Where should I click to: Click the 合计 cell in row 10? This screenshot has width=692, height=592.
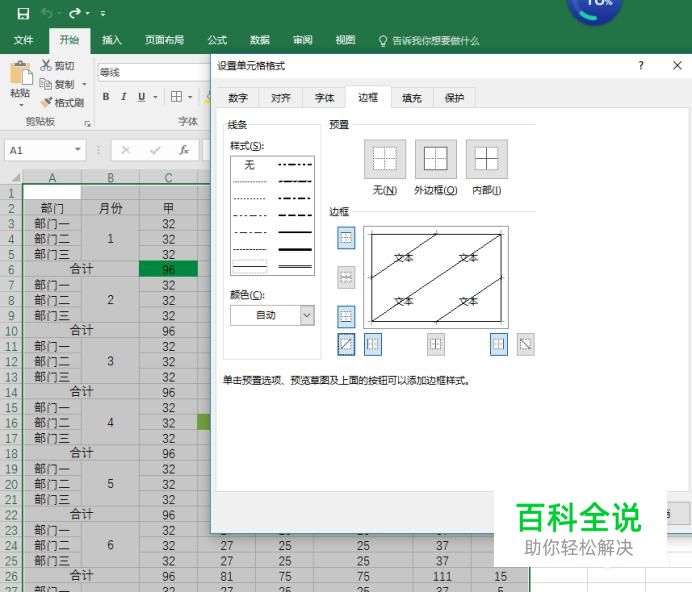(x=81, y=331)
